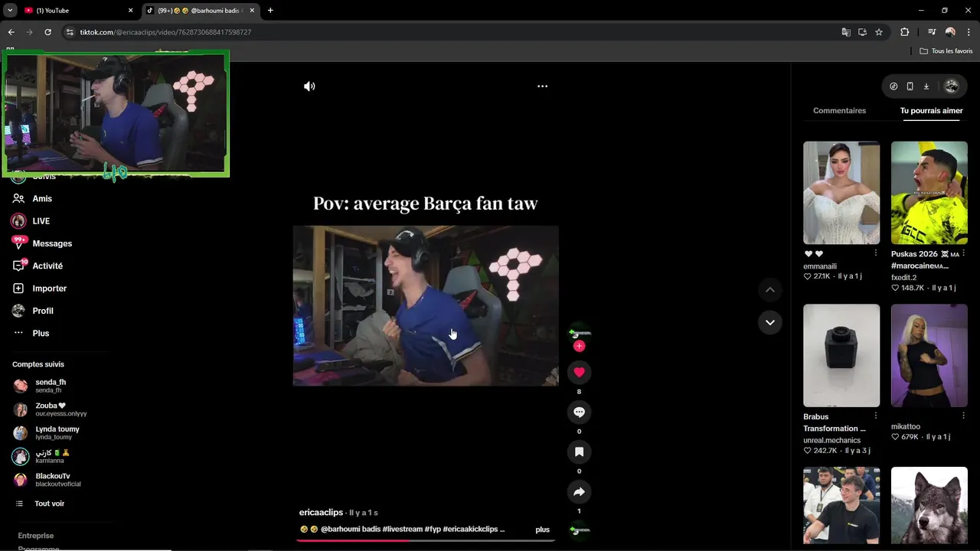This screenshot has height=551, width=980.
Task: Open Activité notifications in sidebar
Action: 47,266
